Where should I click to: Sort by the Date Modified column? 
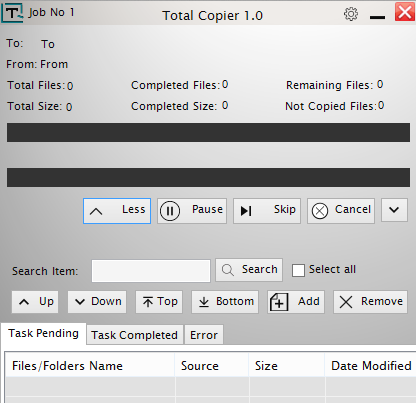(371, 366)
